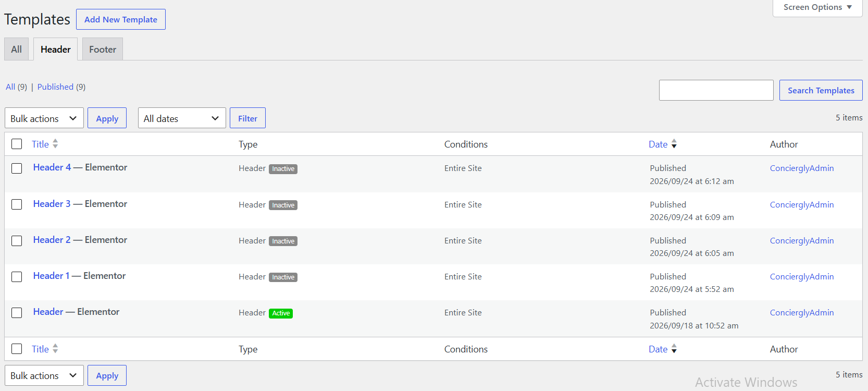Click the bottom Apply button
This screenshot has width=868, height=391.
coord(107,375)
